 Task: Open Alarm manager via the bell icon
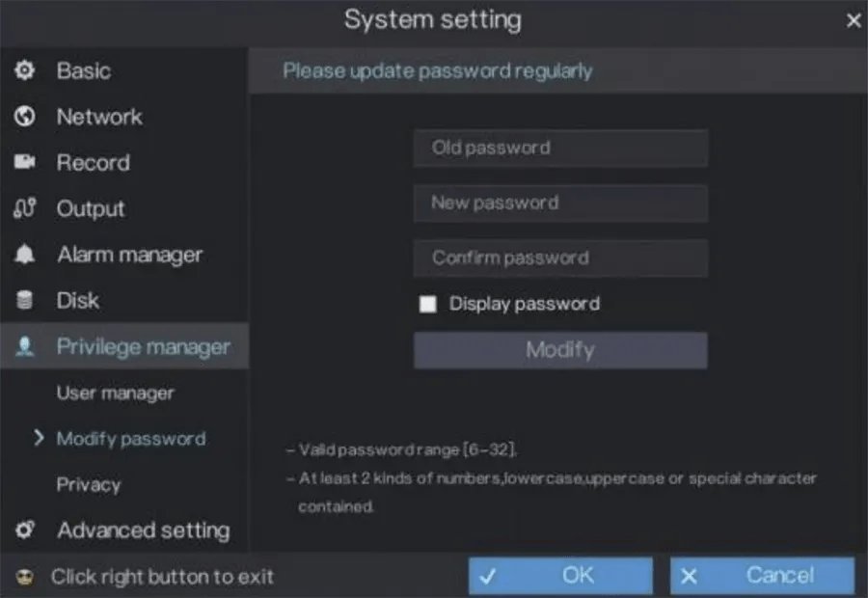26,255
